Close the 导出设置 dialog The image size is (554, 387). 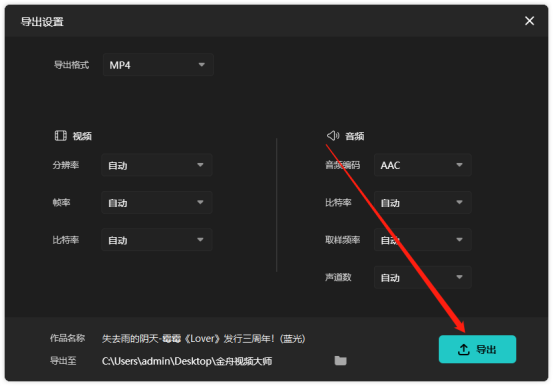coord(529,21)
